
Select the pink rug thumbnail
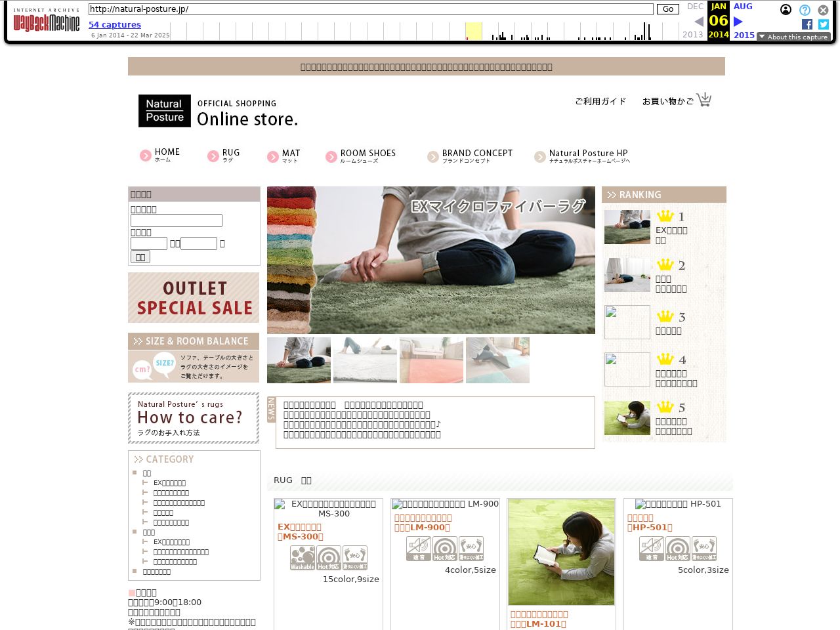[431, 360]
